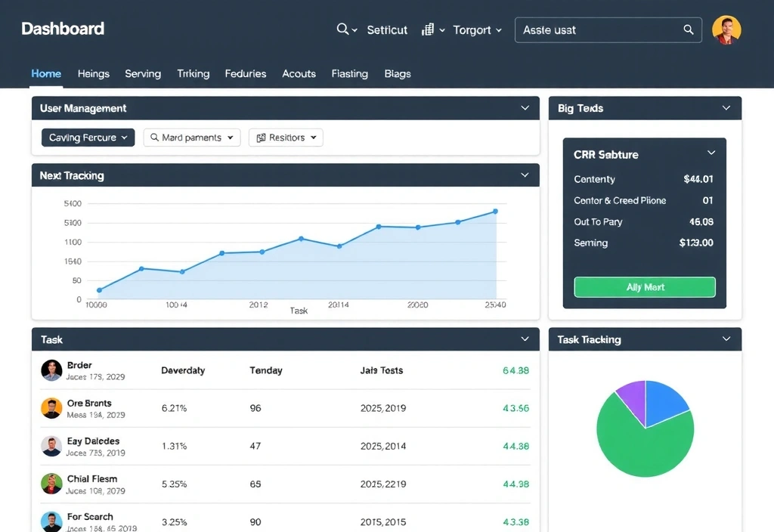Collapse the Big Texds panel
The width and height of the screenshot is (774, 532).
click(x=726, y=108)
